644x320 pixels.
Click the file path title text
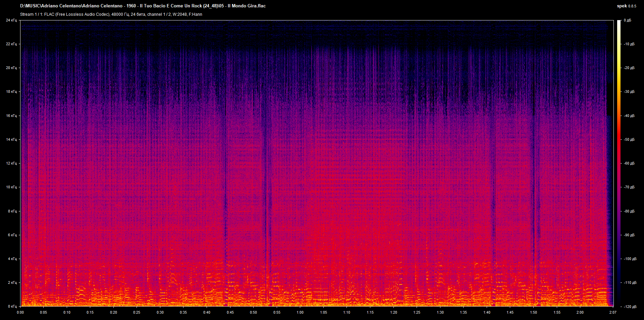click(143, 6)
